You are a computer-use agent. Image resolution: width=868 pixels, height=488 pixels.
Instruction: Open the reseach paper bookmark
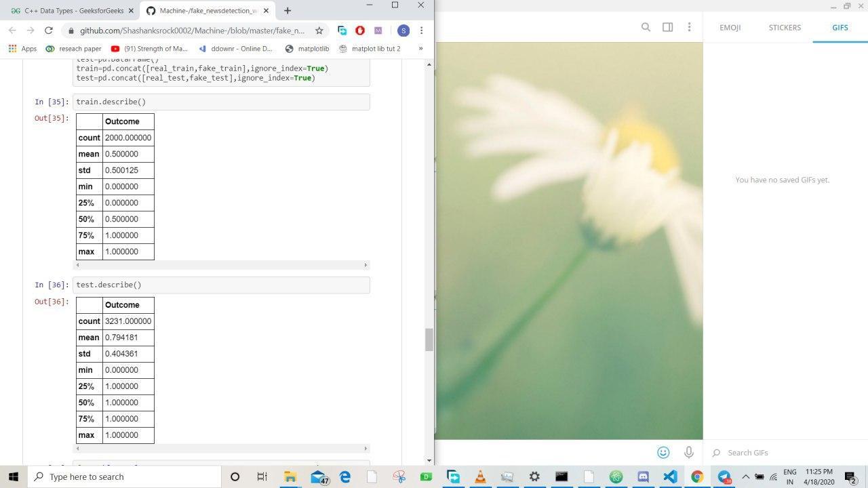[73, 49]
